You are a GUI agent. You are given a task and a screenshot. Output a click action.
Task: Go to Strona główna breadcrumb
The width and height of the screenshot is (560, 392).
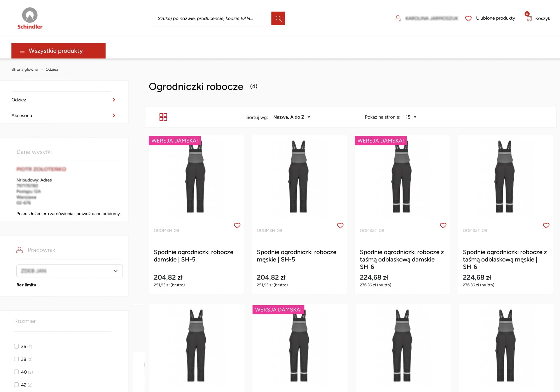tap(24, 70)
